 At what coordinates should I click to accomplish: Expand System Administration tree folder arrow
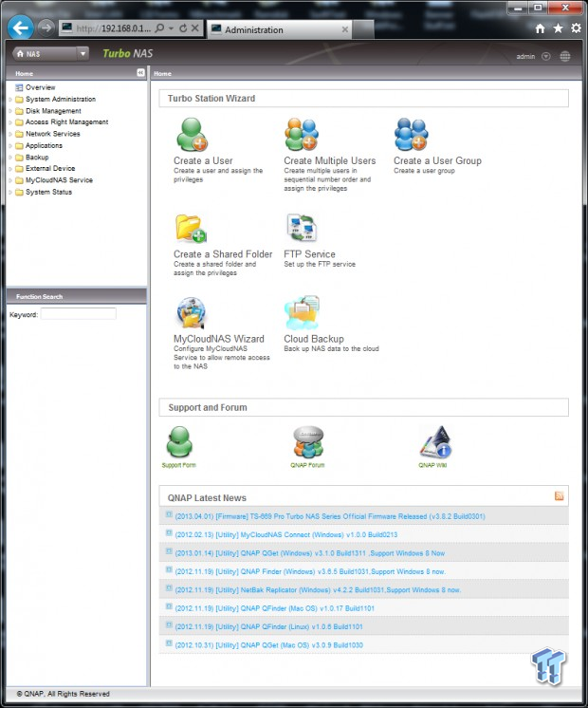coord(10,100)
